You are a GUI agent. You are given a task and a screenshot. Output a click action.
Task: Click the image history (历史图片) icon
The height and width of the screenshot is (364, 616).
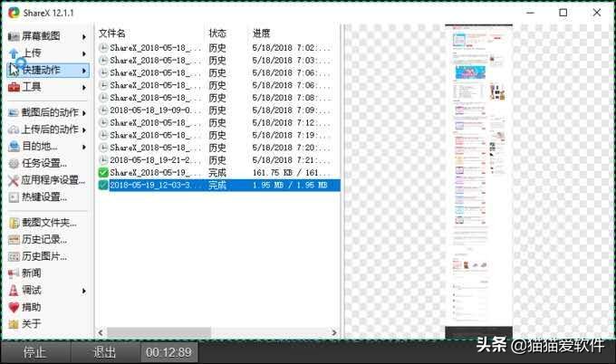coord(14,257)
